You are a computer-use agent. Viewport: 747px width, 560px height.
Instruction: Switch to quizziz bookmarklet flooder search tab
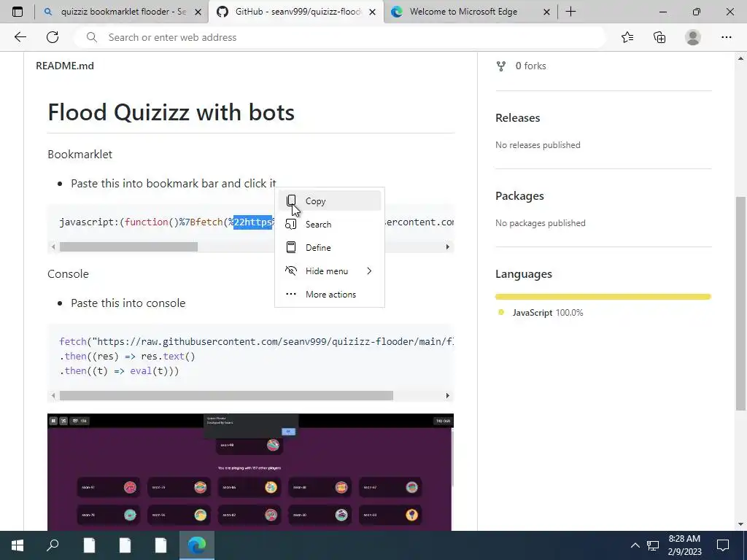[x=122, y=12]
